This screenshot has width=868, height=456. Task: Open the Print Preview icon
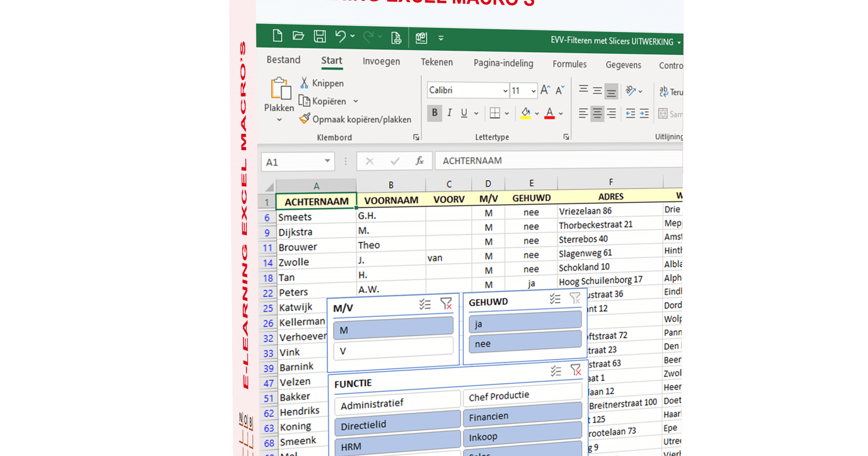[x=396, y=37]
